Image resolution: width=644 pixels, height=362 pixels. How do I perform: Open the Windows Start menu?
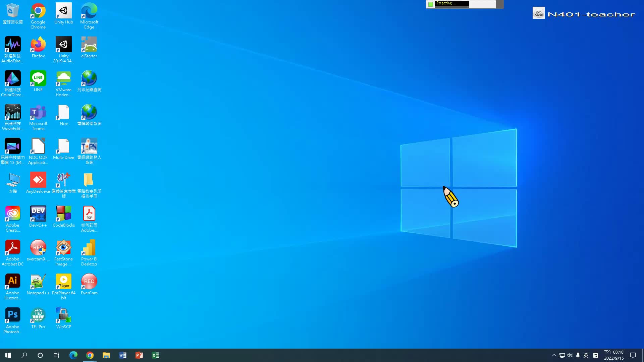point(8,355)
